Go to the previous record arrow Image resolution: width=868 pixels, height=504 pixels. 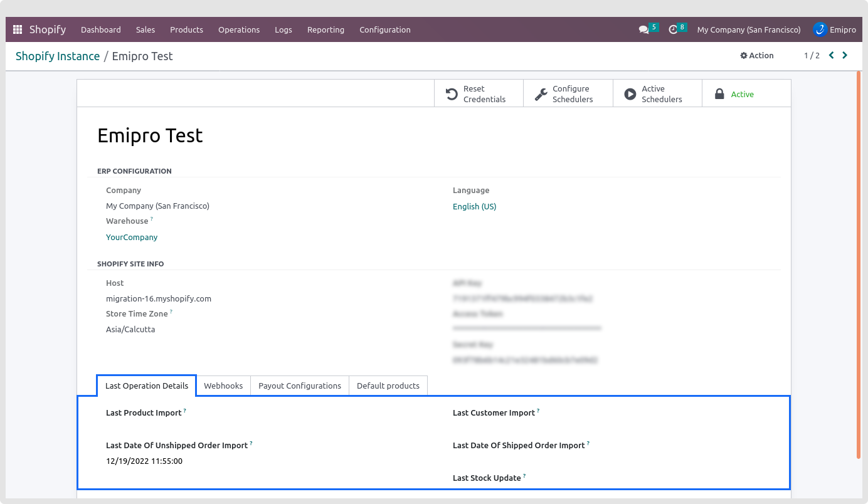[x=832, y=55]
